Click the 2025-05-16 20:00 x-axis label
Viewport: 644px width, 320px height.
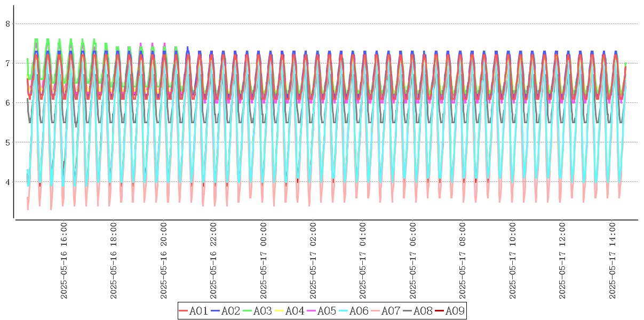point(164,261)
